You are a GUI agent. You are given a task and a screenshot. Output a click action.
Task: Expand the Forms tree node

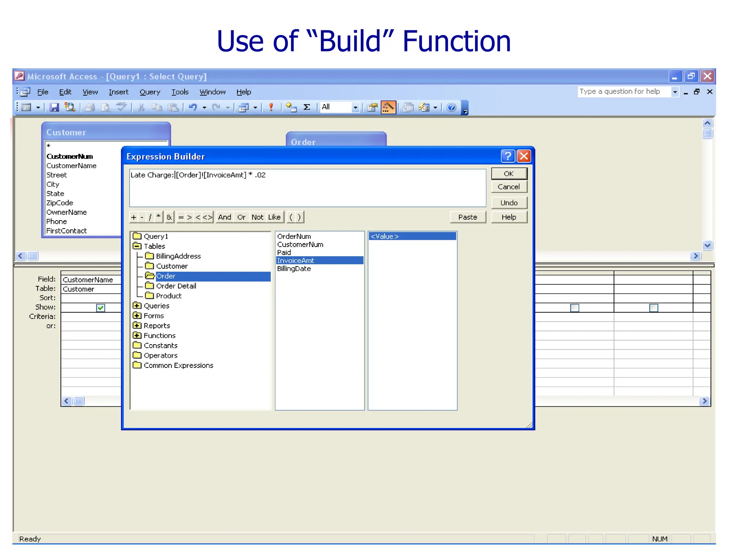(x=137, y=315)
